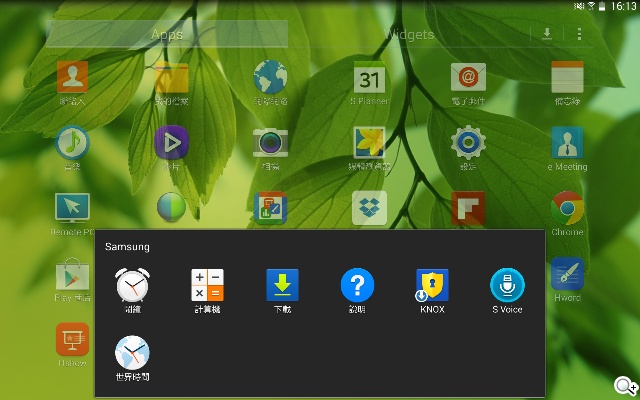Open the Downloads app with green arrow
The height and width of the screenshot is (400, 640).
tap(282, 285)
